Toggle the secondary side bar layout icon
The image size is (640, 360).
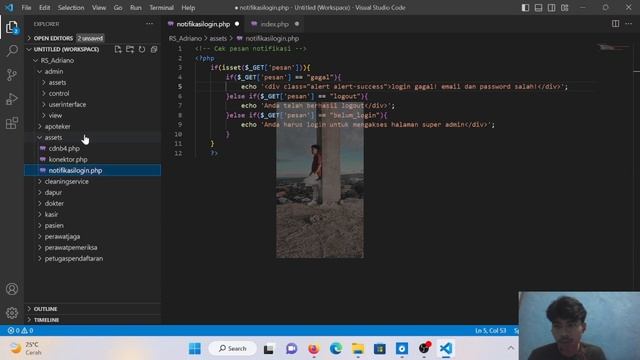click(x=551, y=8)
